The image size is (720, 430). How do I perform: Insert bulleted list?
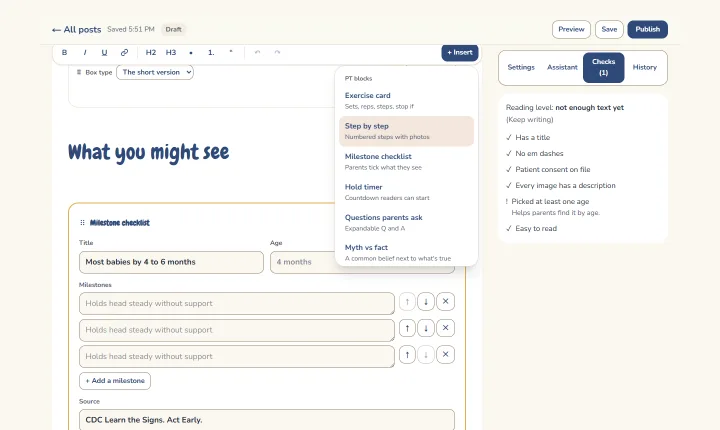pyautogui.click(x=191, y=52)
